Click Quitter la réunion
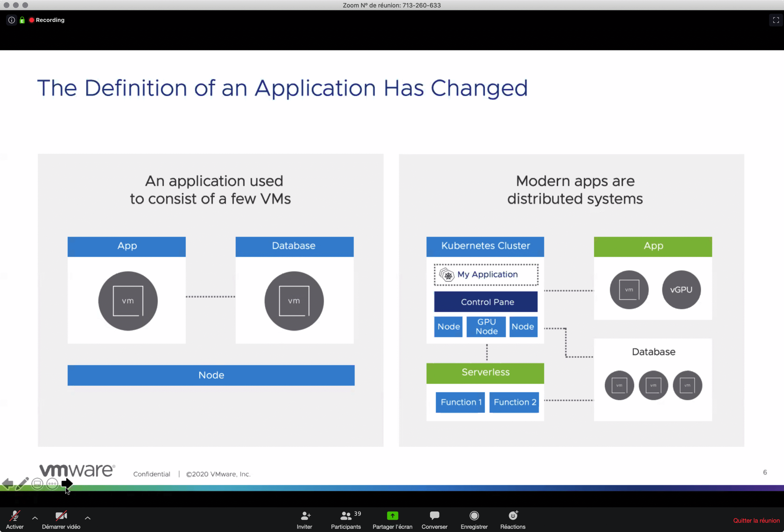784x532 pixels. tap(756, 521)
